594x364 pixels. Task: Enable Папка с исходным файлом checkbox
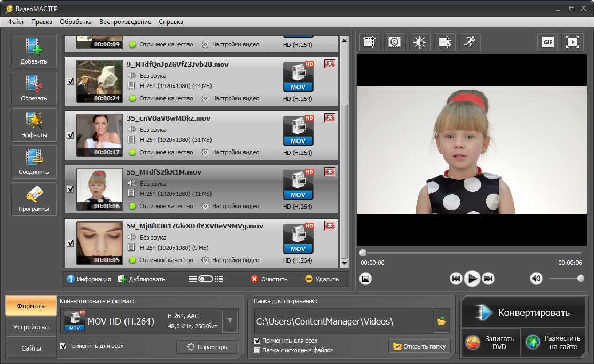(257, 350)
